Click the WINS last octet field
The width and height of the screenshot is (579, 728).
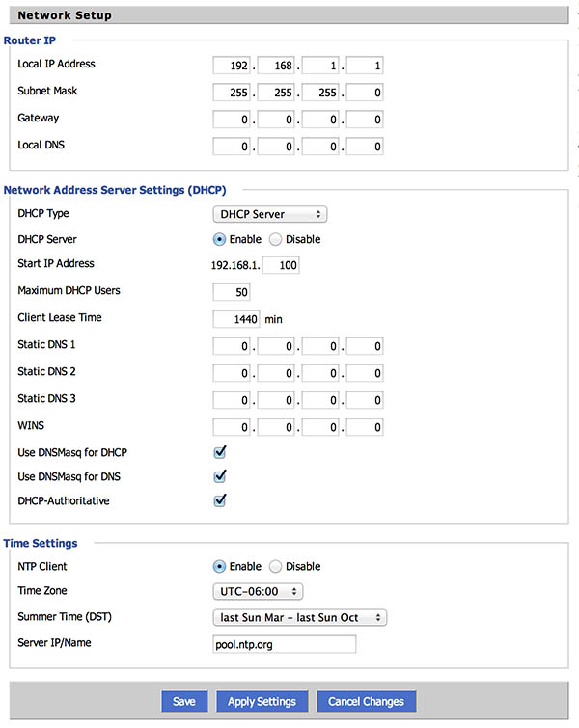(365, 427)
